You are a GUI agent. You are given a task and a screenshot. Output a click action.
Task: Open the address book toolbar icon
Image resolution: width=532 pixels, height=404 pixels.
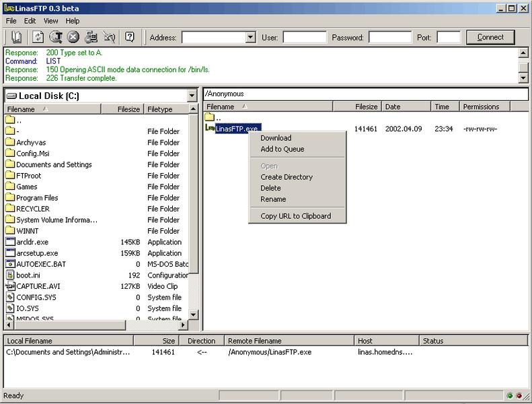coord(17,38)
